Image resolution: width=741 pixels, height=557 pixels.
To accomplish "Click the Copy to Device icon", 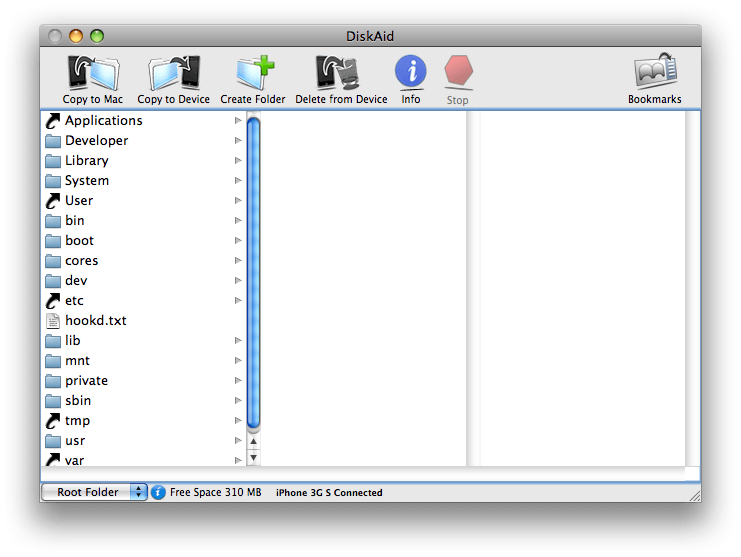I will (x=173, y=74).
